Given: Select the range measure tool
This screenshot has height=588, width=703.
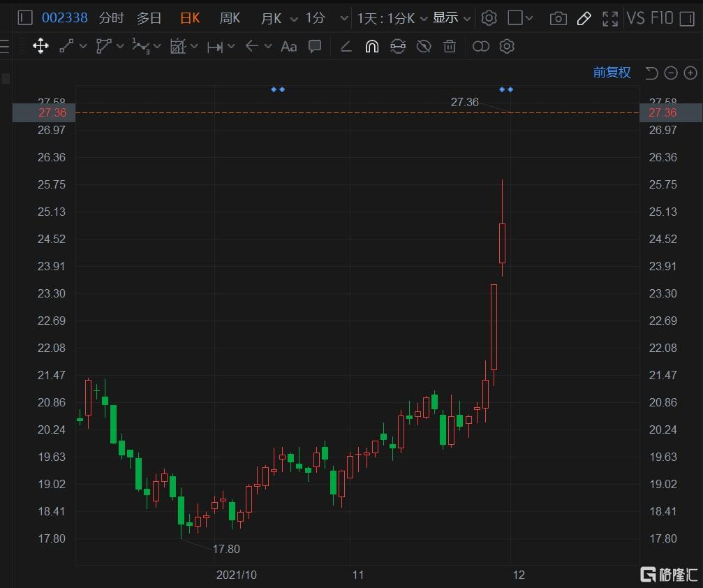Looking at the screenshot, I should pyautogui.click(x=215, y=47).
